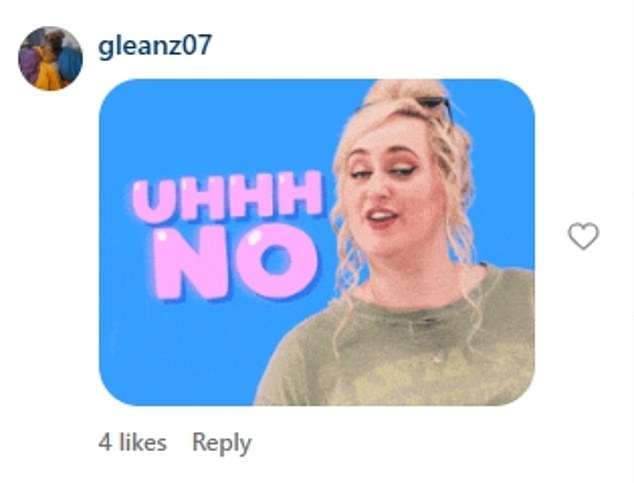The width and height of the screenshot is (634, 483).
Task: Like the comment with the heart icon
Action: [x=583, y=236]
